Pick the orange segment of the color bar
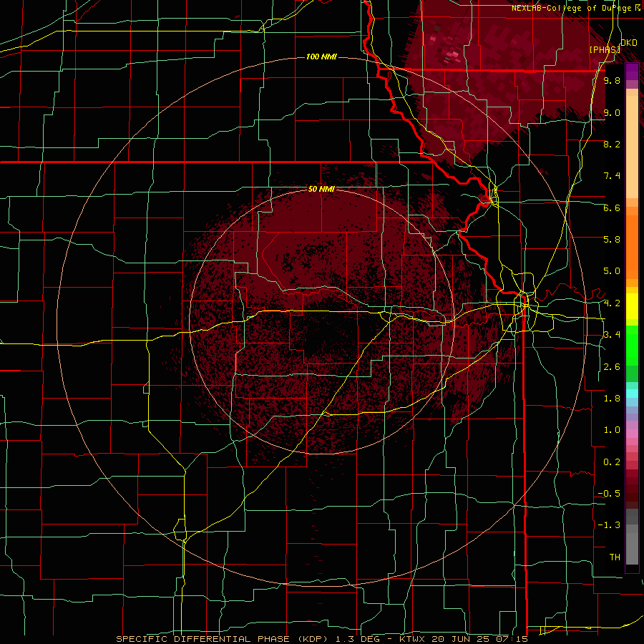The height and width of the screenshot is (644, 644). [x=632, y=247]
